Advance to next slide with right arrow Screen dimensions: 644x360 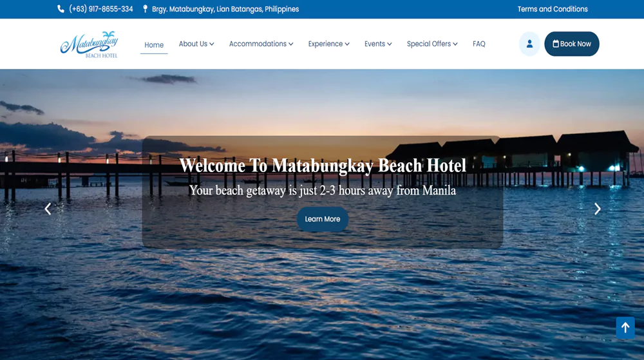pos(598,209)
